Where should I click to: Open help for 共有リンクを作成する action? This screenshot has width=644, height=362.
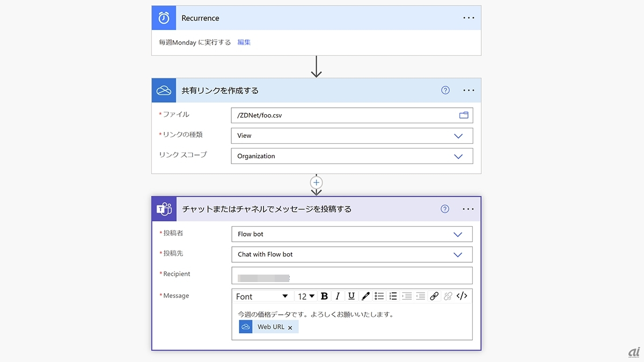[x=445, y=90]
